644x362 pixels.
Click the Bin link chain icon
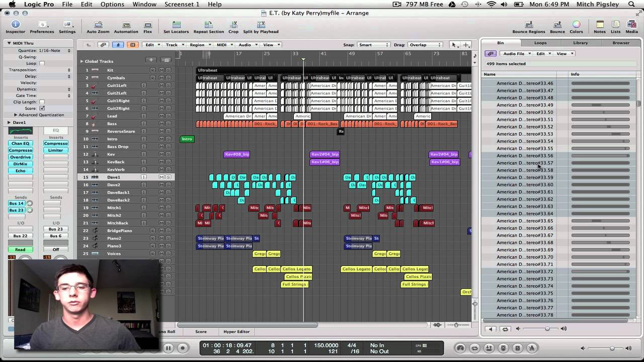pos(490,54)
